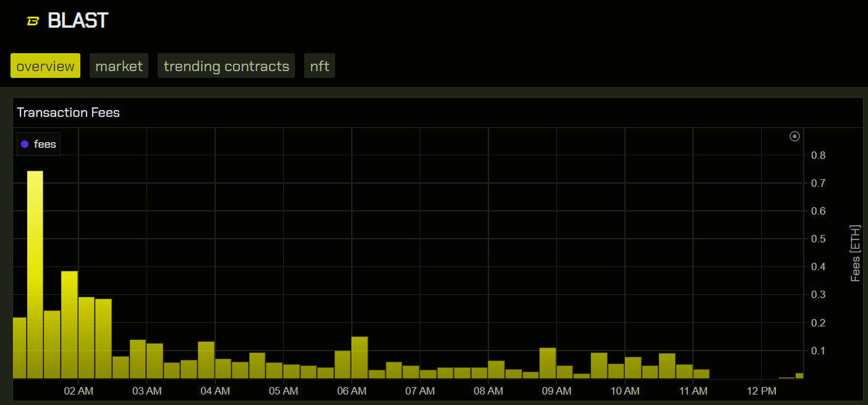Click the Fees [ETH] axis title
Viewport: 868px width, 405px height.
tap(856, 253)
